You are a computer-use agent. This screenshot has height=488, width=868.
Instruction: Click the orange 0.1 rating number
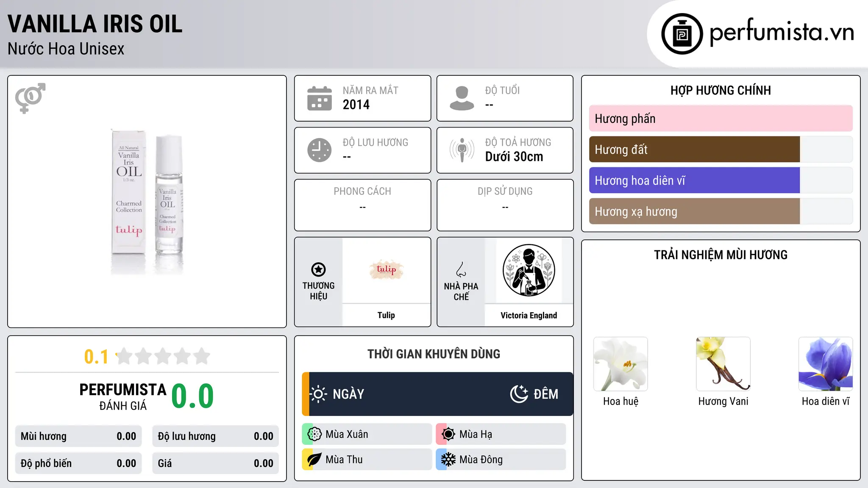96,357
